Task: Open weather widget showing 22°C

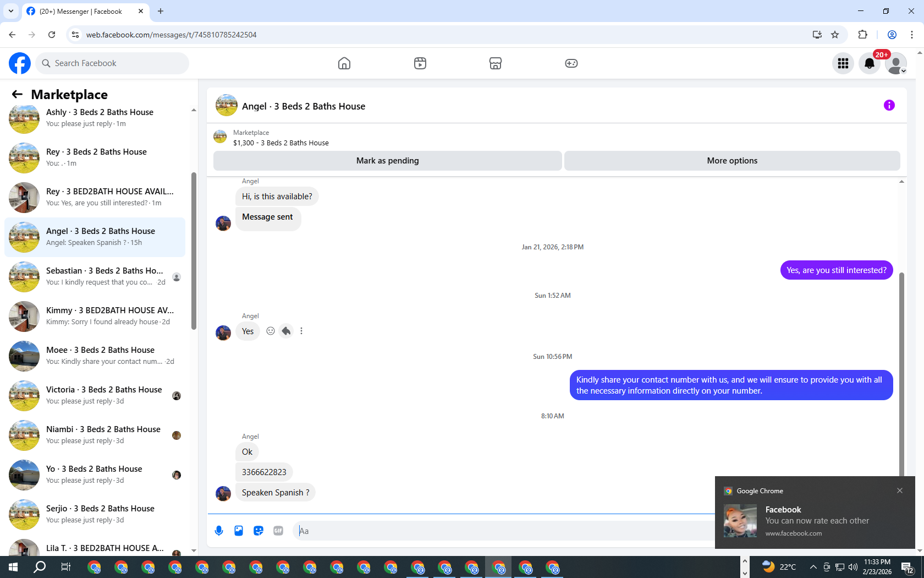Action: click(x=779, y=567)
